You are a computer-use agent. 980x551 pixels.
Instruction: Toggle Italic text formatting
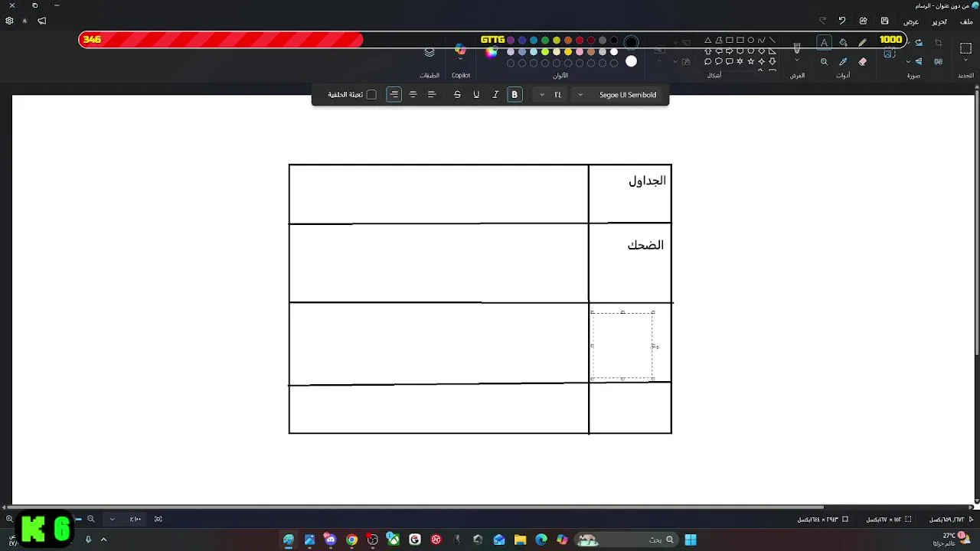[495, 95]
